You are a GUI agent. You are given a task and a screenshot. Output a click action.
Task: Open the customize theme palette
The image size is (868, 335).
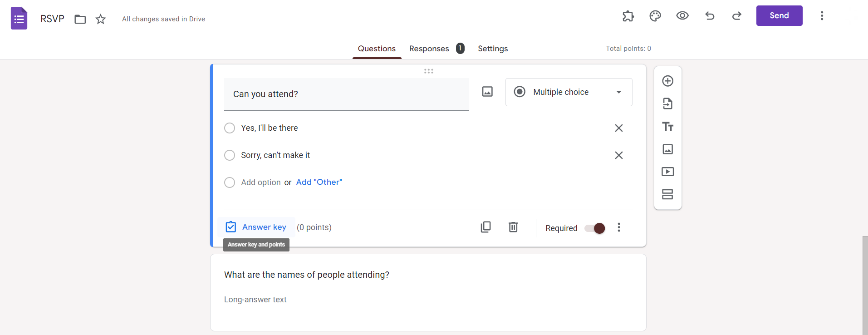[x=655, y=16]
